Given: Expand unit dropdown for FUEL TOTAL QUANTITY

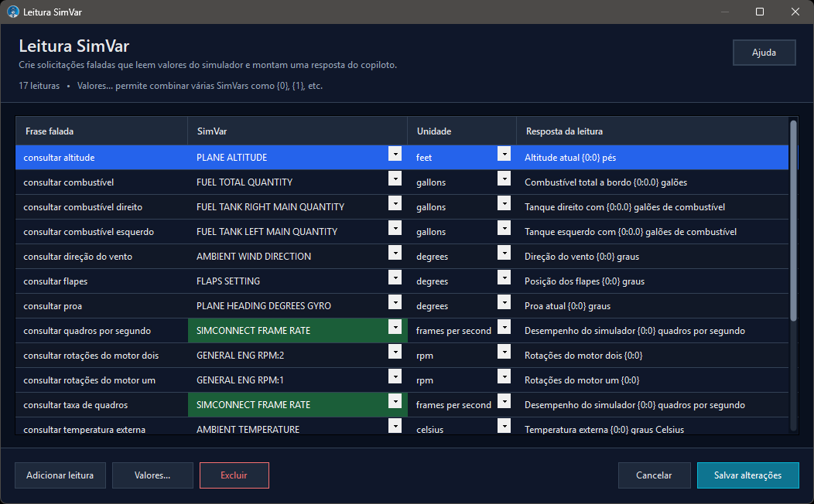Looking at the screenshot, I should (x=504, y=179).
